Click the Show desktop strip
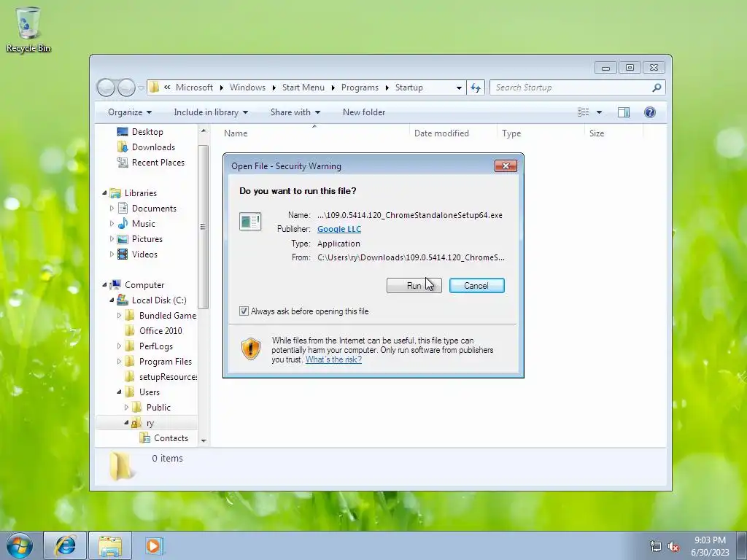Viewport: 747px width, 560px height. 742,545
